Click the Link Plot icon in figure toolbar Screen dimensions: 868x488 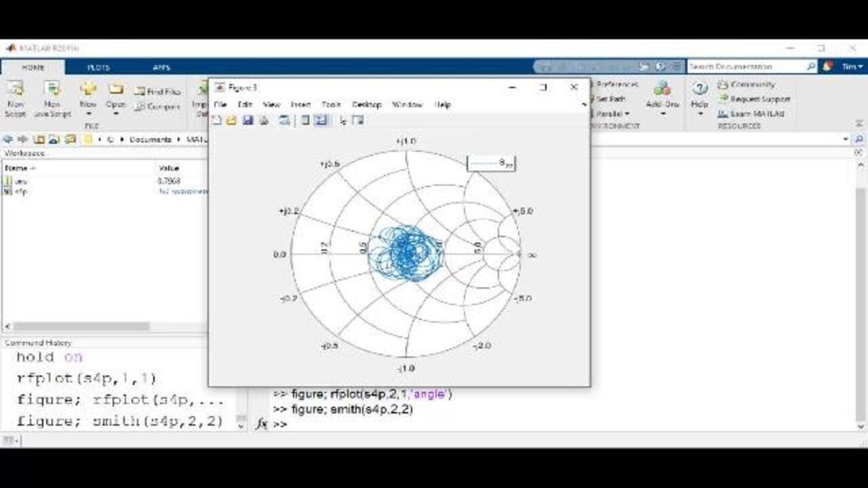[x=285, y=120]
